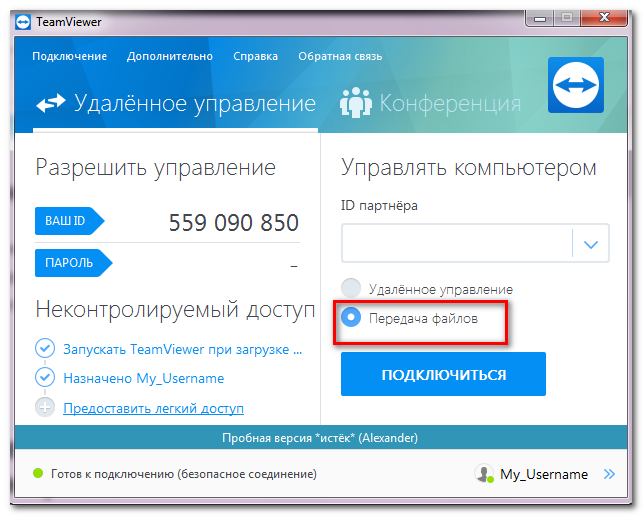Click the ВАШ ID label

point(69,221)
